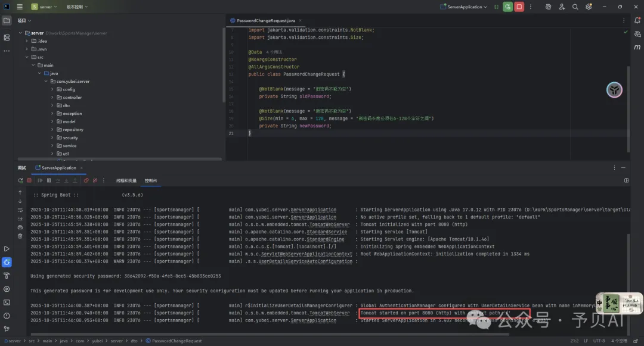Open the 项目 project view dropdown
644x346 pixels.
24,20
